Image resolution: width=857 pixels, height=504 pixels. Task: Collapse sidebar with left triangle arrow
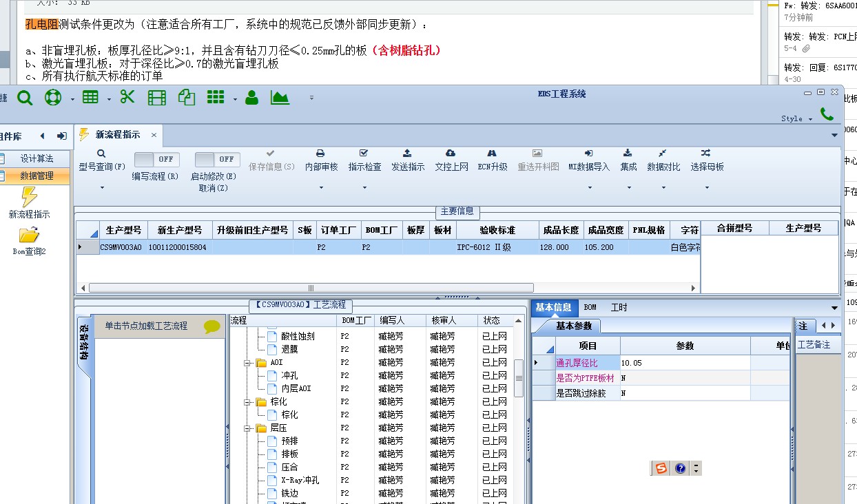click(x=42, y=136)
